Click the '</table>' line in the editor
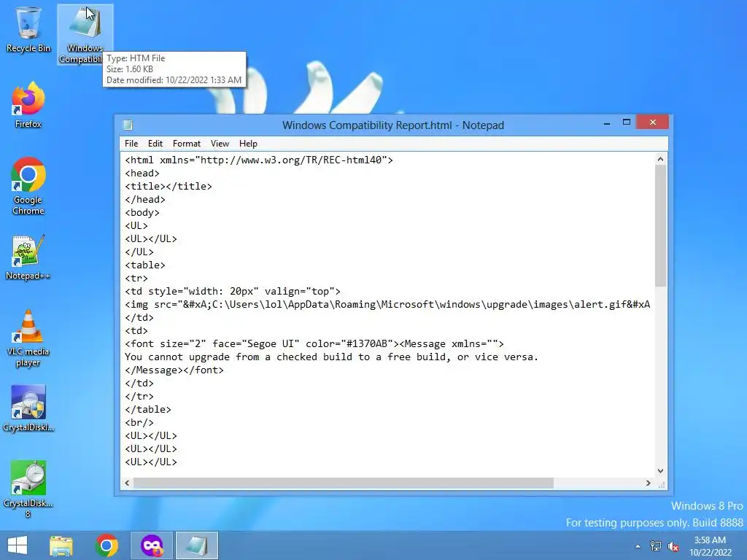 147,410
